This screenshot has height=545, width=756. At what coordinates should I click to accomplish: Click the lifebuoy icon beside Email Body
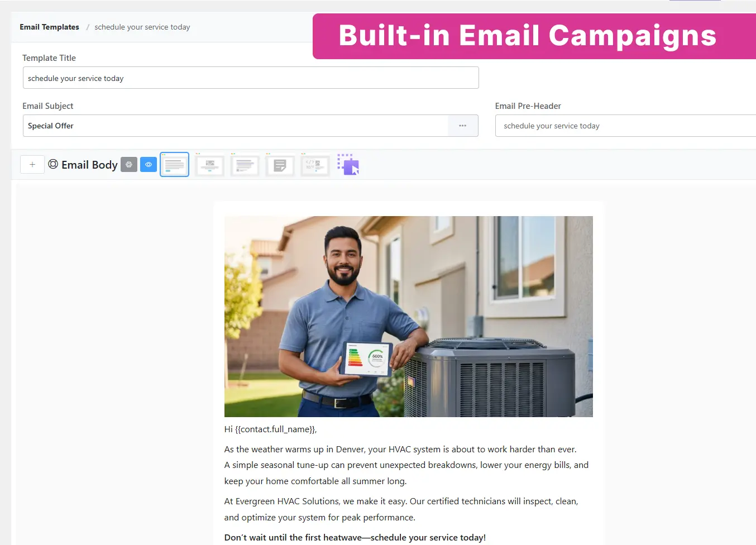pyautogui.click(x=53, y=164)
